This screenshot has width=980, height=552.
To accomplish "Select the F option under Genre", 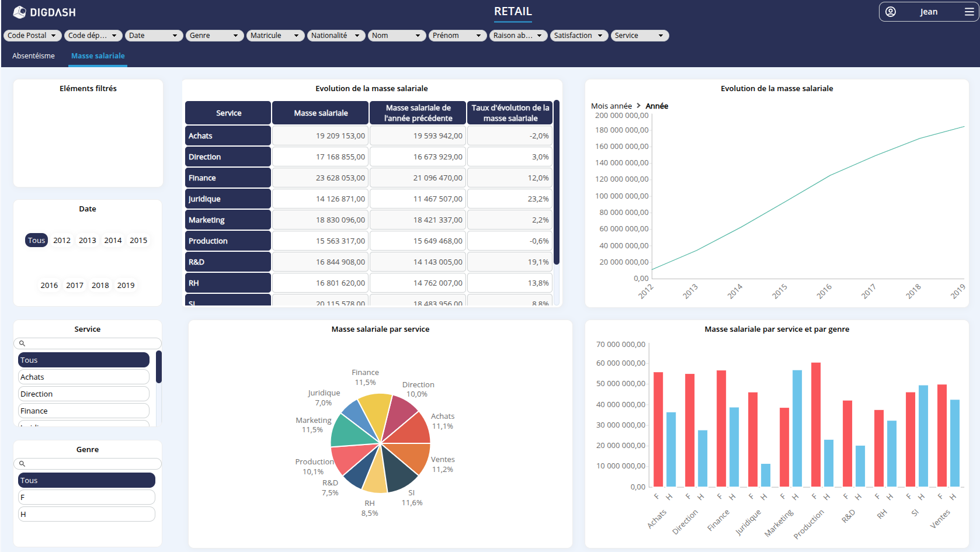I will pos(86,497).
